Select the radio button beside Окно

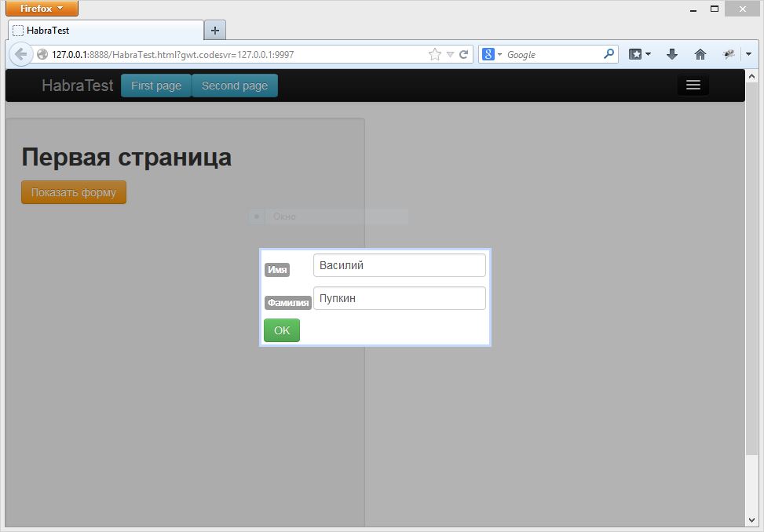click(256, 216)
